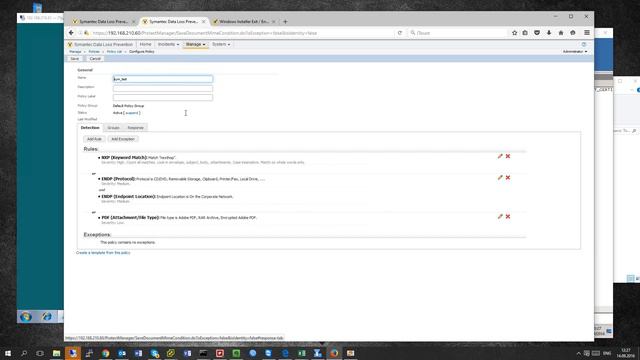Edit the ENDP Protocol rule with pencil icon

(500, 178)
